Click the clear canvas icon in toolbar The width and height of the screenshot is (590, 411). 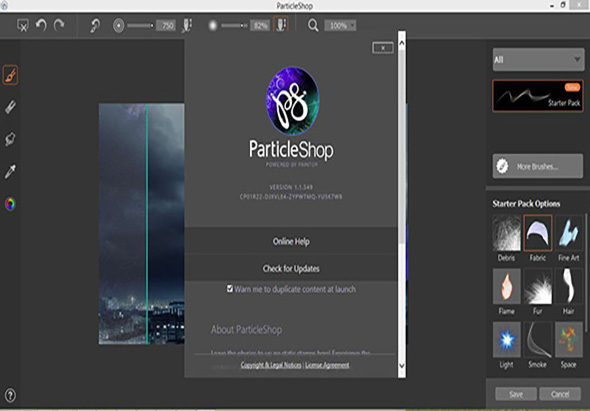23,25
